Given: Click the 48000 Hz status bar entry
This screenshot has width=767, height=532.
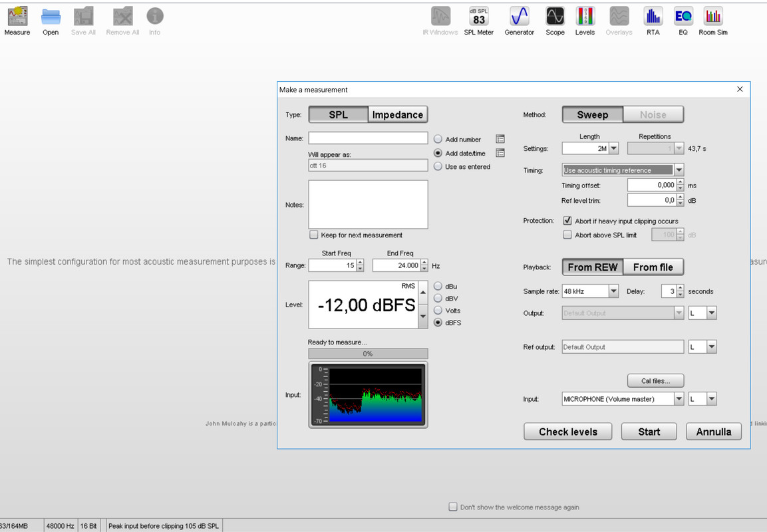Looking at the screenshot, I should (x=60, y=525).
